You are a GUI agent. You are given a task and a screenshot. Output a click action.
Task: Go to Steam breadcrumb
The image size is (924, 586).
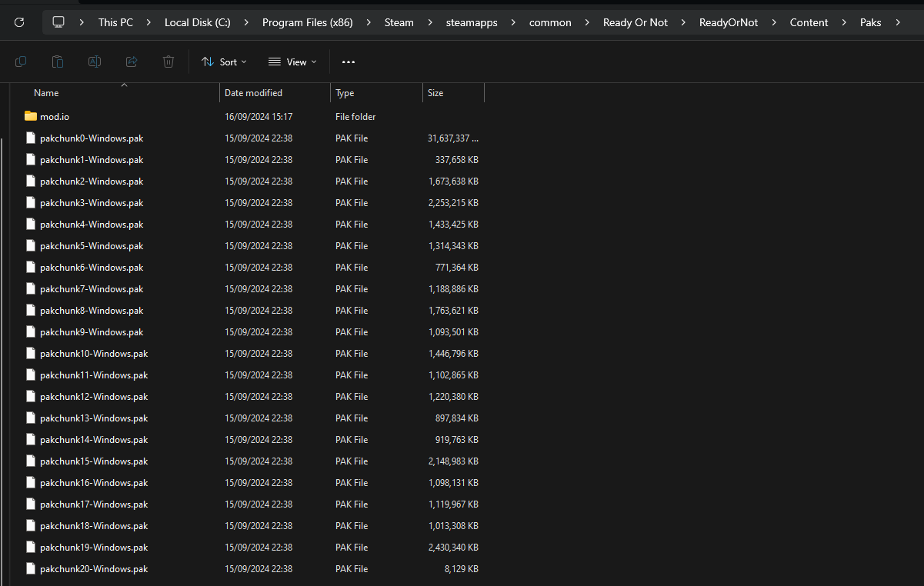(399, 22)
